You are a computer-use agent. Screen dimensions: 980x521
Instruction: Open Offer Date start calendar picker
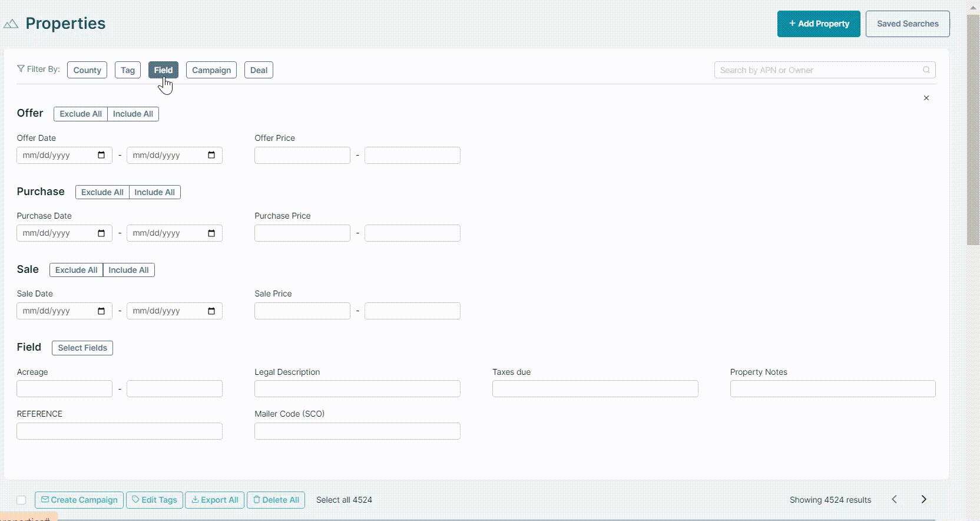pyautogui.click(x=101, y=155)
